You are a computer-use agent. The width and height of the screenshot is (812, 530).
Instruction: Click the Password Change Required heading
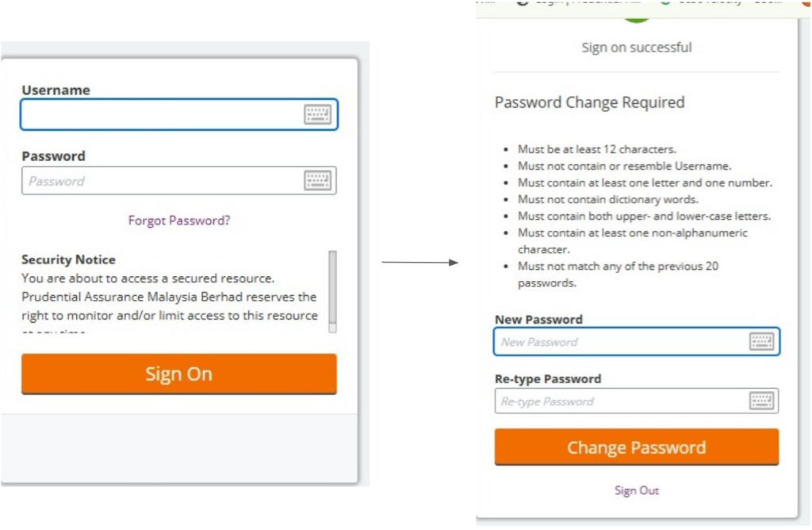[x=589, y=102]
